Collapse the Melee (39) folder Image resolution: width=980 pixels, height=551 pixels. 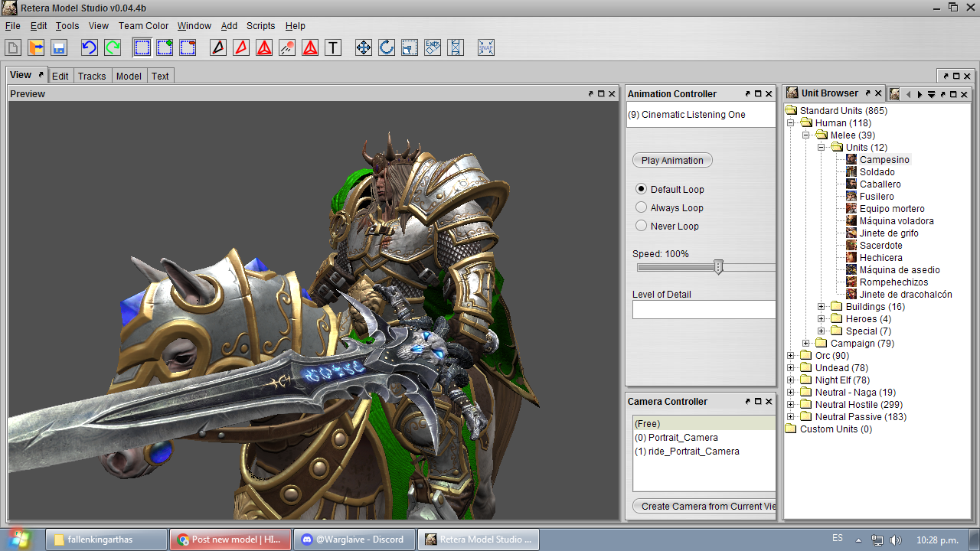807,135
